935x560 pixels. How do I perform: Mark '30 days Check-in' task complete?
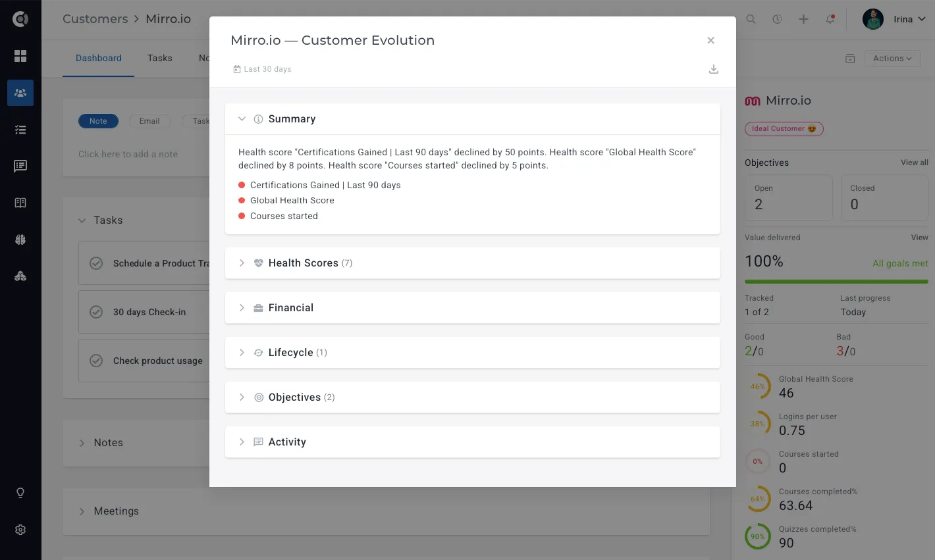pos(96,312)
